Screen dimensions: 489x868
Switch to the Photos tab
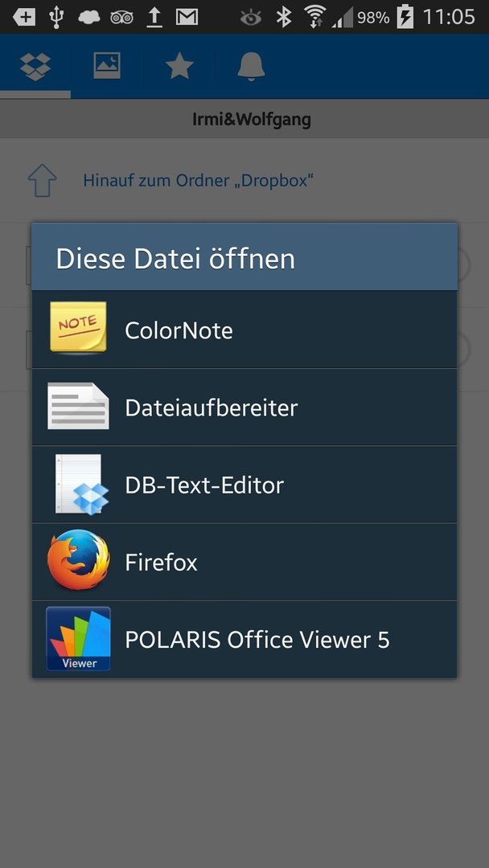click(x=107, y=67)
